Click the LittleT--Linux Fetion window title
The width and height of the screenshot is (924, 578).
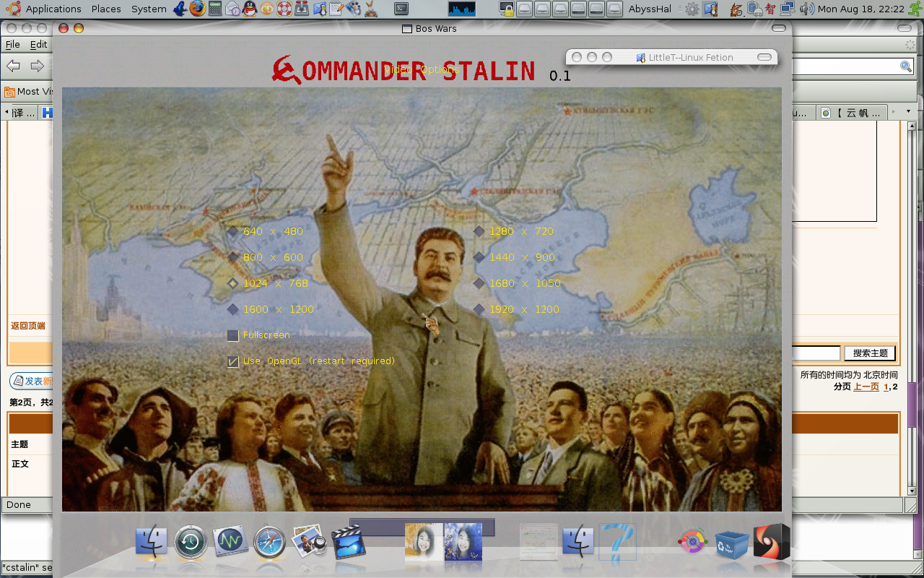pos(691,57)
